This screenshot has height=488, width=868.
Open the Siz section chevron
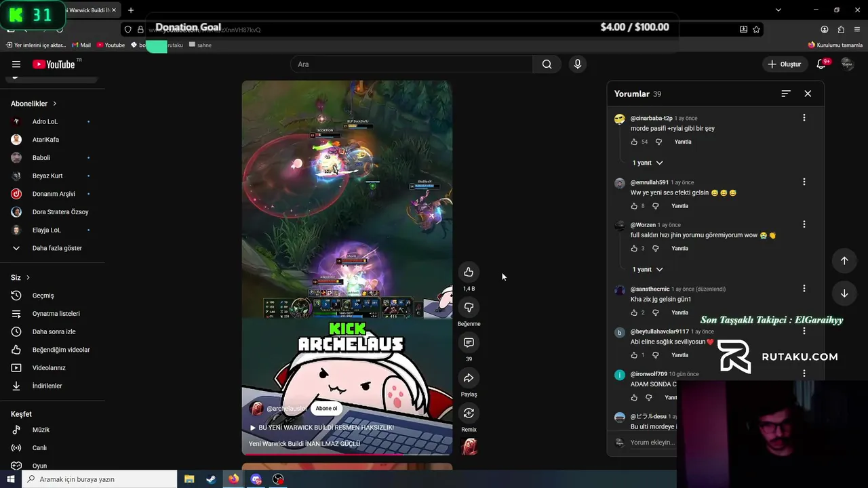point(28,278)
